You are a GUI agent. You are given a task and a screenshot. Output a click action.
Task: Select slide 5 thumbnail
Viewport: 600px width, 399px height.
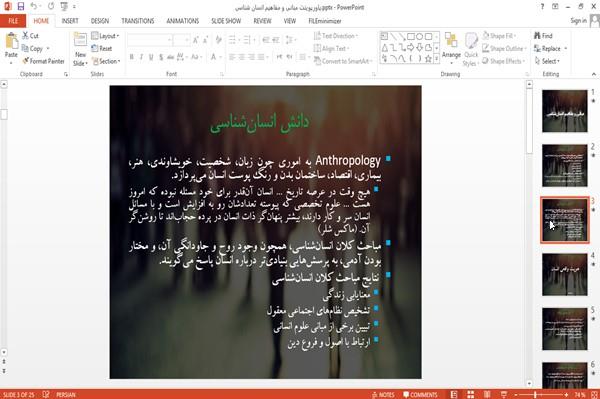tap(564, 329)
